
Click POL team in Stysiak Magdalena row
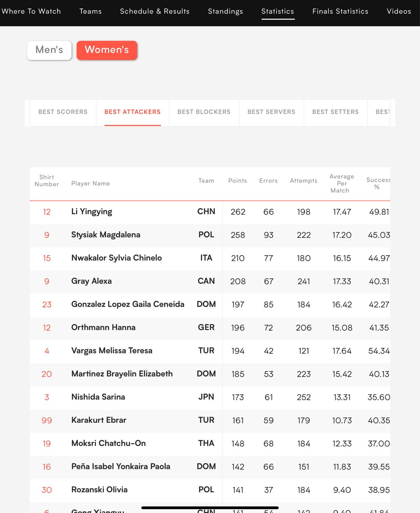[x=206, y=235]
